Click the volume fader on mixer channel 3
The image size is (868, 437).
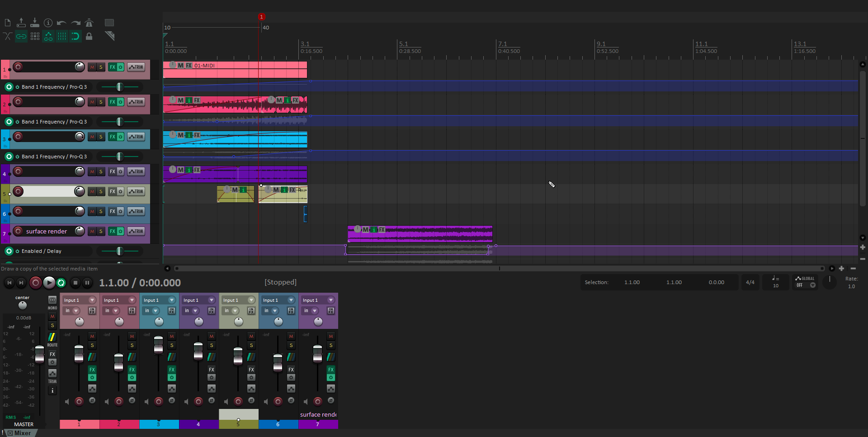coord(158,345)
